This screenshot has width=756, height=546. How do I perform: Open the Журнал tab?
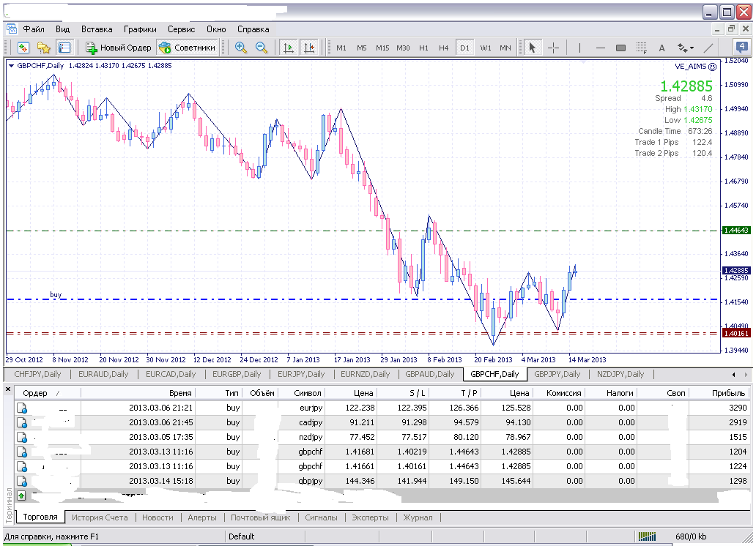tap(418, 517)
